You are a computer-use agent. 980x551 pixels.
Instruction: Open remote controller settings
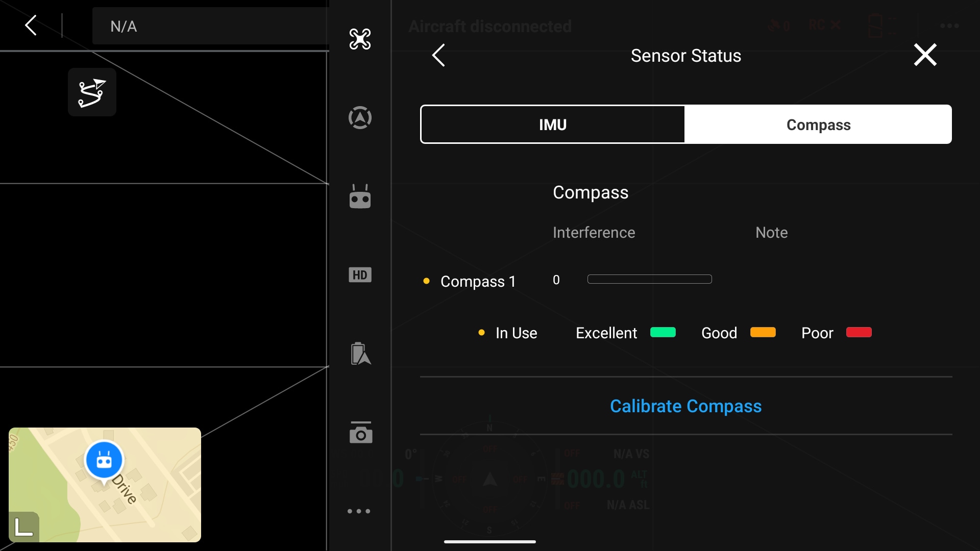point(360,196)
